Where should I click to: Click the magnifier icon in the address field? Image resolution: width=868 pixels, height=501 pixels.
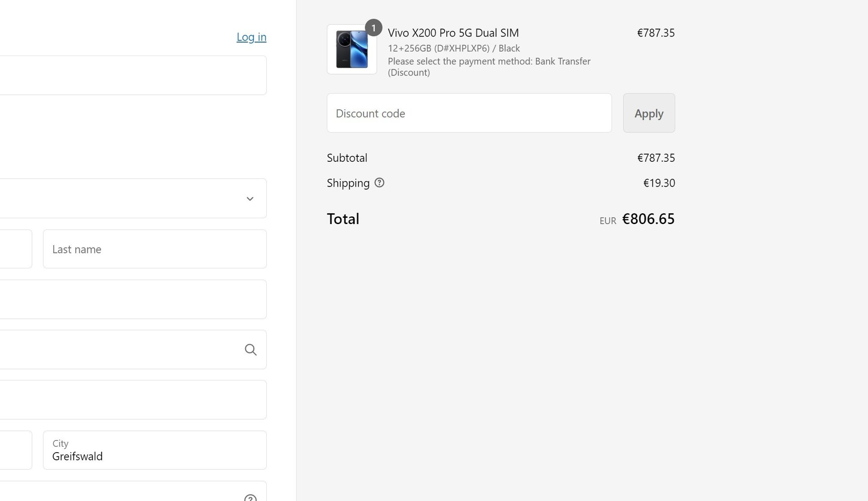tap(250, 350)
